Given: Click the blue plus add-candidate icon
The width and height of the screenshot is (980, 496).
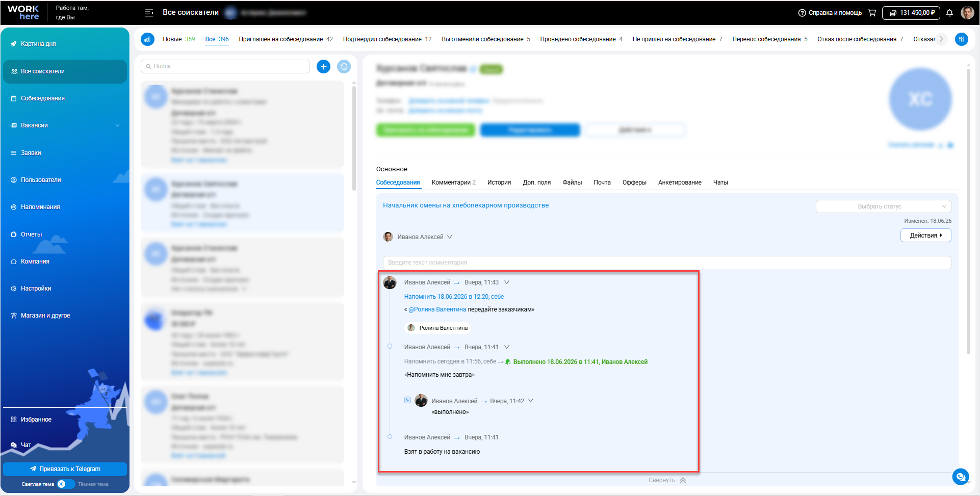Looking at the screenshot, I should [323, 66].
